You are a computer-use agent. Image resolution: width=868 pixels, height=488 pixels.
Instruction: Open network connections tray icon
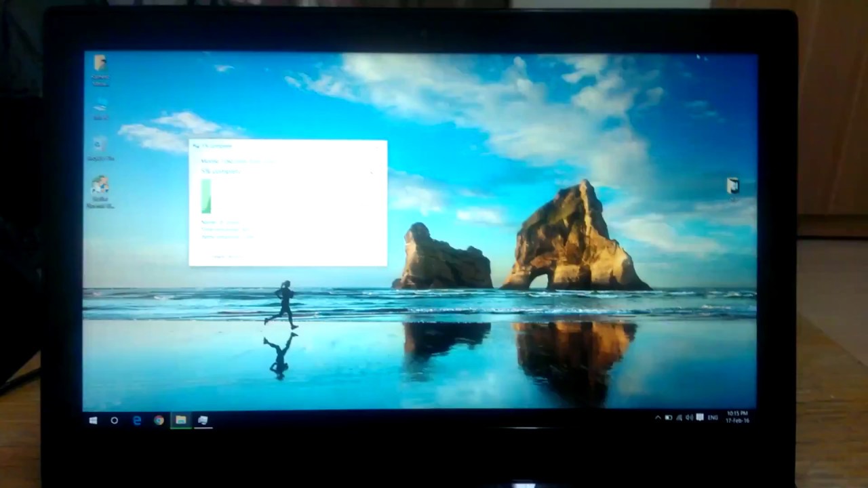click(x=679, y=418)
